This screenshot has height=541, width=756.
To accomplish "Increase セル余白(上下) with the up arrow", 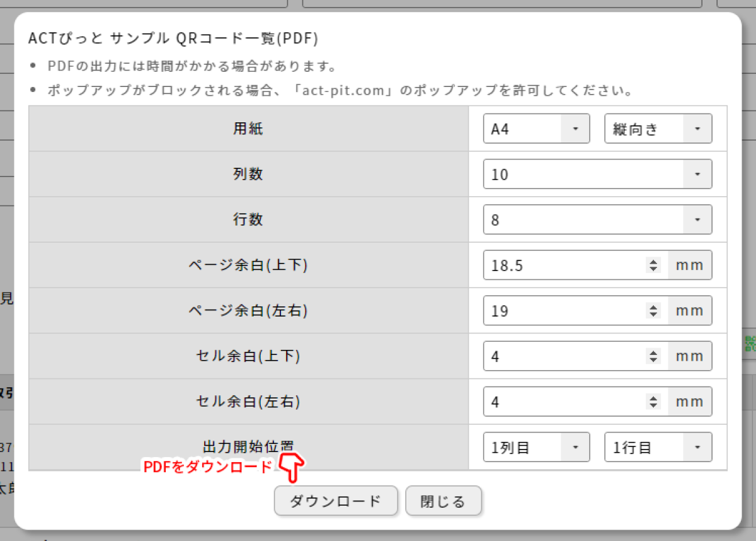I will click(x=653, y=352).
